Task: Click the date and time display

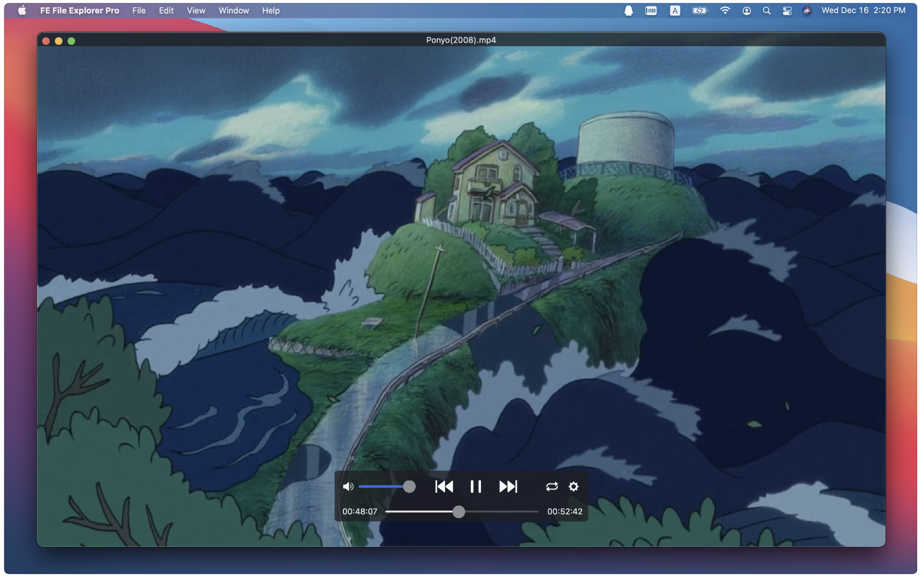Action: click(x=863, y=10)
